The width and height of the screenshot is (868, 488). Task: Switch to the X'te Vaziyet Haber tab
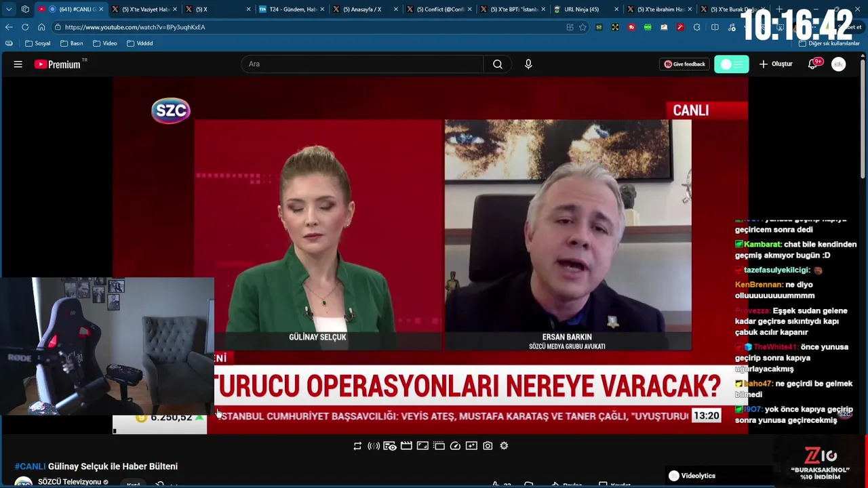145,9
